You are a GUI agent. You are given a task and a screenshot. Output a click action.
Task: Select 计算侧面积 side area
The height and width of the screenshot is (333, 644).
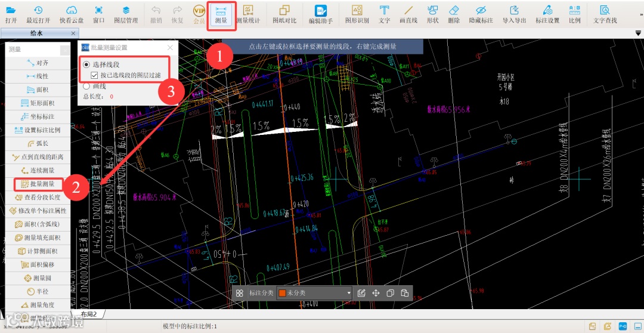(38, 251)
